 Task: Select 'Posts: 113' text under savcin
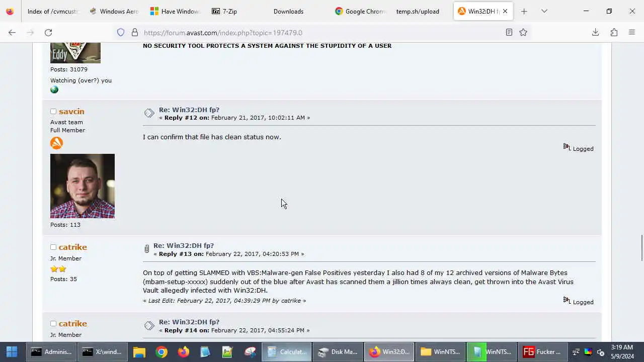click(x=65, y=225)
